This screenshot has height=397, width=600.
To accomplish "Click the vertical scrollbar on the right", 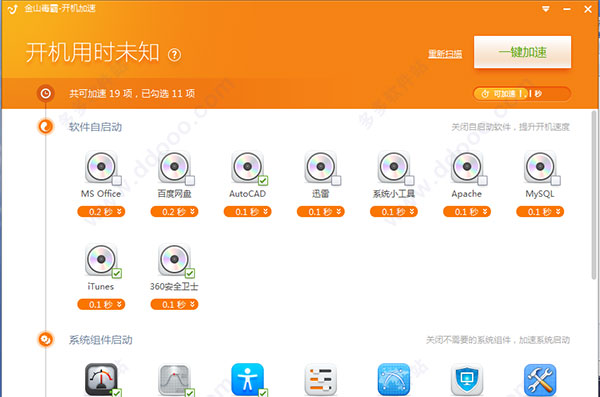I will (x=594, y=195).
